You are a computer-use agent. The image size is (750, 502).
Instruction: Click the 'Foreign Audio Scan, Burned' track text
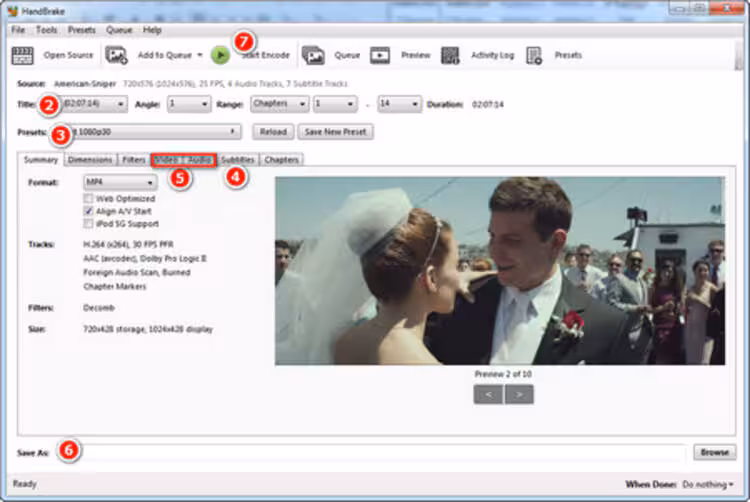tap(137, 273)
